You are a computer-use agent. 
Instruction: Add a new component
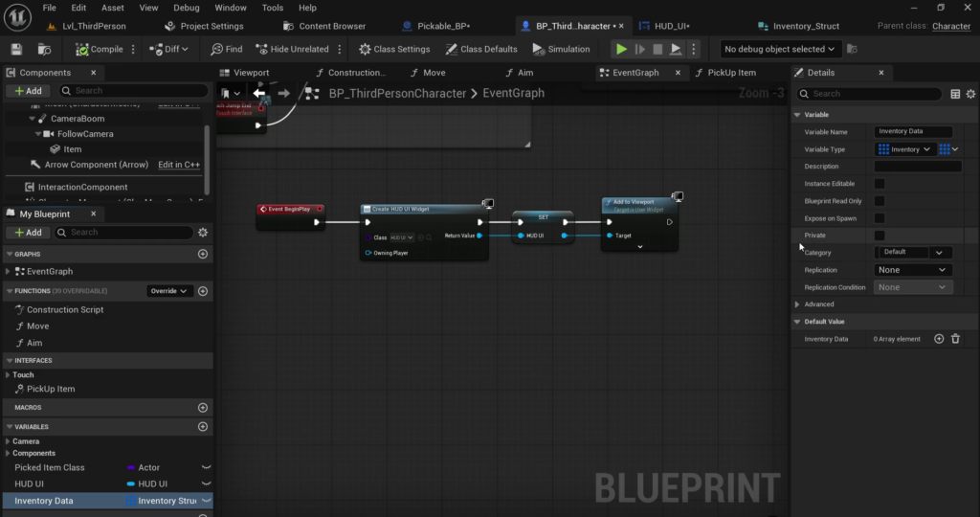tap(28, 91)
